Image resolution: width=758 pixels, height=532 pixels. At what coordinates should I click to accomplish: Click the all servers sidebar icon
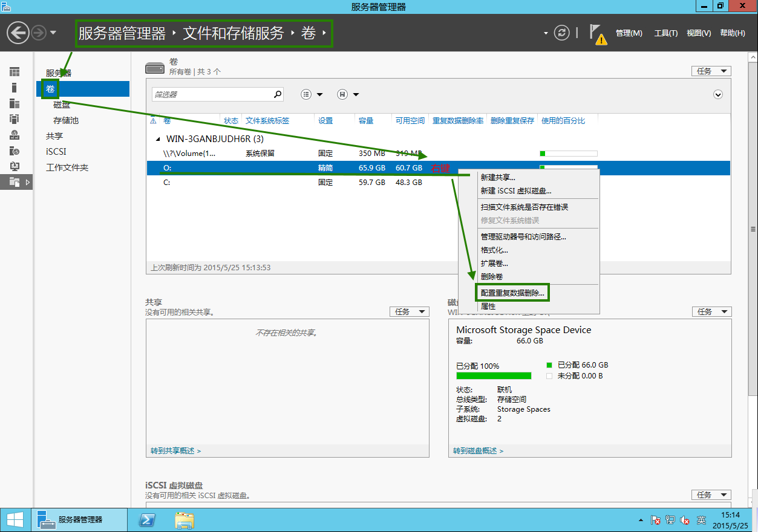click(16, 104)
